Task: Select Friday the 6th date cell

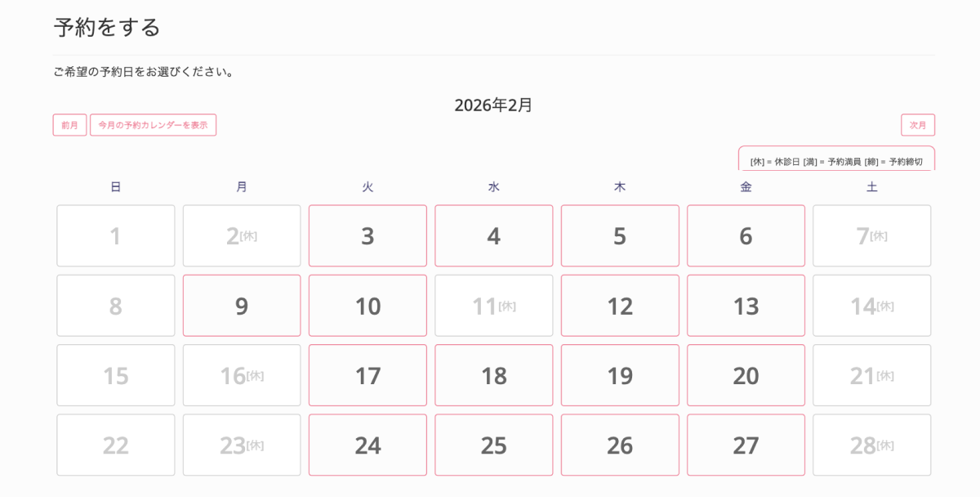Action: coord(746,235)
